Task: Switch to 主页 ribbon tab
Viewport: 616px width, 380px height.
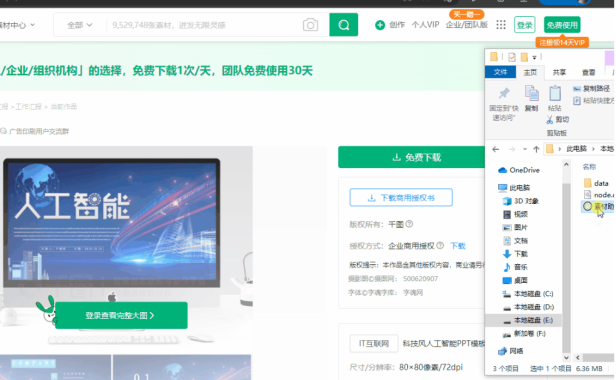Action: [530, 72]
